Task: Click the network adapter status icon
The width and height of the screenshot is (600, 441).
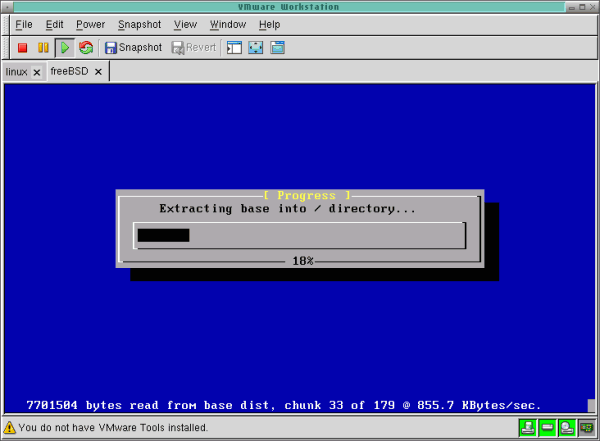Action: 586,428
